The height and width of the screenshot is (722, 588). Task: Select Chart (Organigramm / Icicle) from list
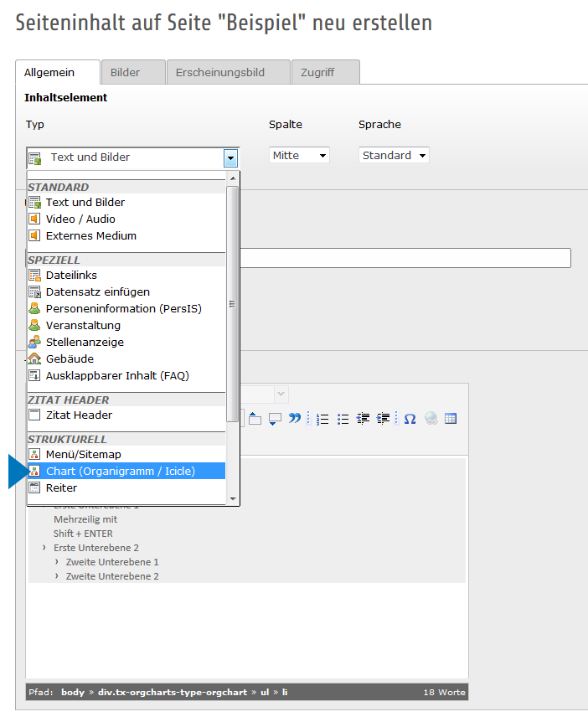pyautogui.click(x=120, y=472)
